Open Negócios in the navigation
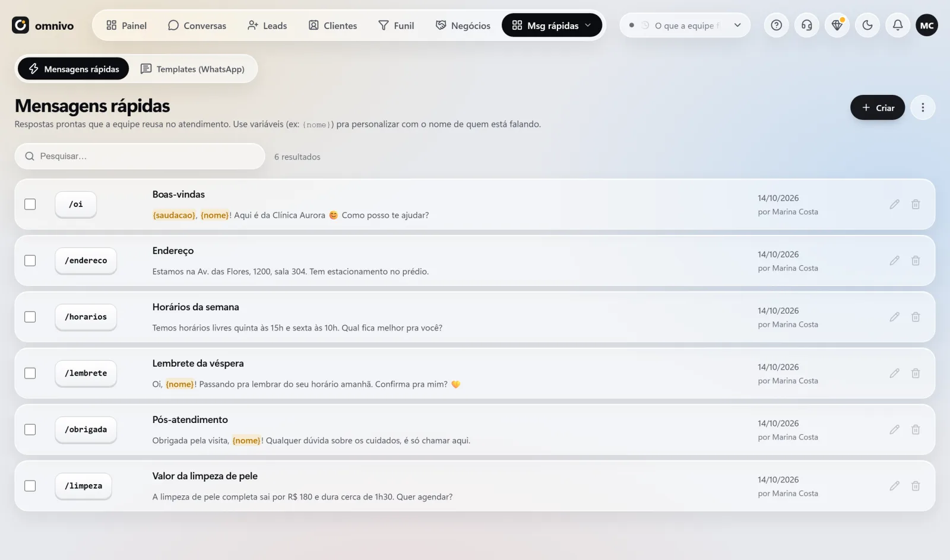 pyautogui.click(x=463, y=26)
